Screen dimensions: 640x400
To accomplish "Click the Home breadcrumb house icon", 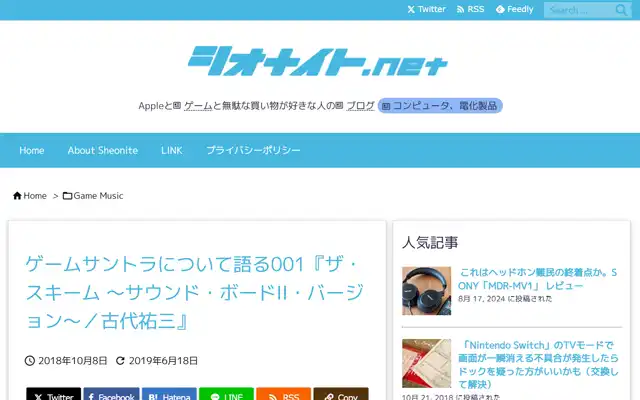I will tap(17, 196).
